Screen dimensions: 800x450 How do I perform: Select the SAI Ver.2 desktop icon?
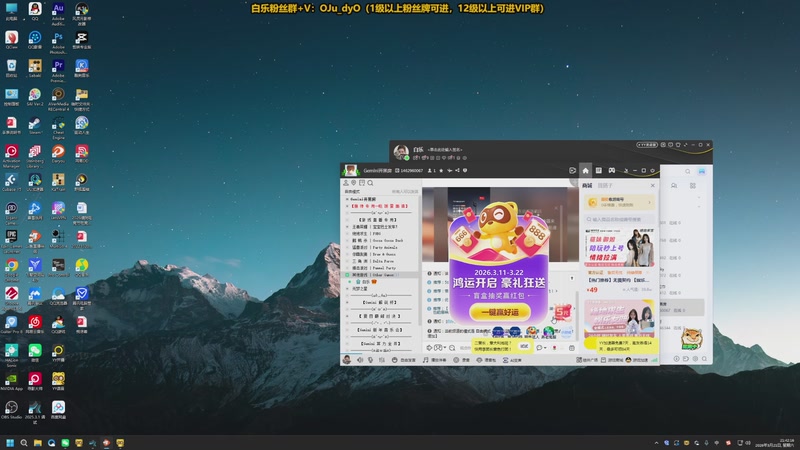pos(35,95)
